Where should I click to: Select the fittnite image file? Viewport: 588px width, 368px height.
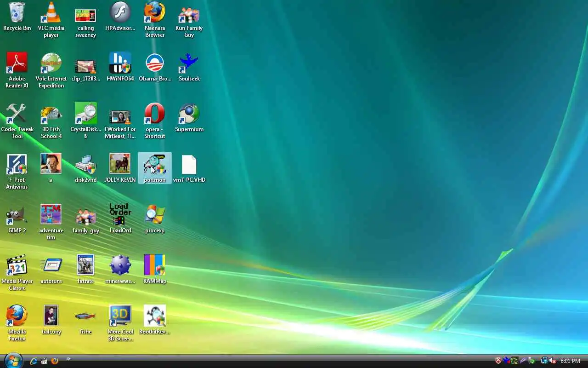[x=85, y=270]
